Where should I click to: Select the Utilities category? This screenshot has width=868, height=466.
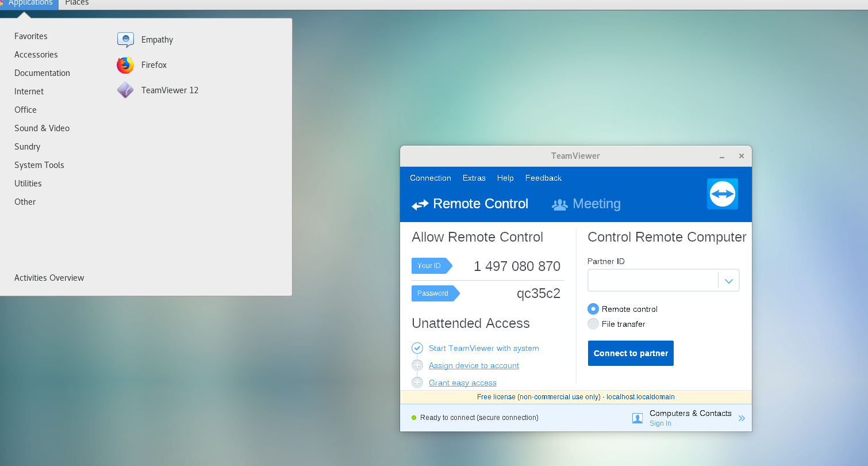(28, 184)
